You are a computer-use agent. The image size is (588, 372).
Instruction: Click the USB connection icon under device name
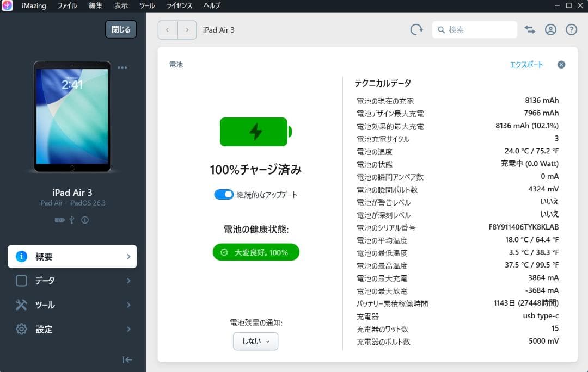click(72, 220)
